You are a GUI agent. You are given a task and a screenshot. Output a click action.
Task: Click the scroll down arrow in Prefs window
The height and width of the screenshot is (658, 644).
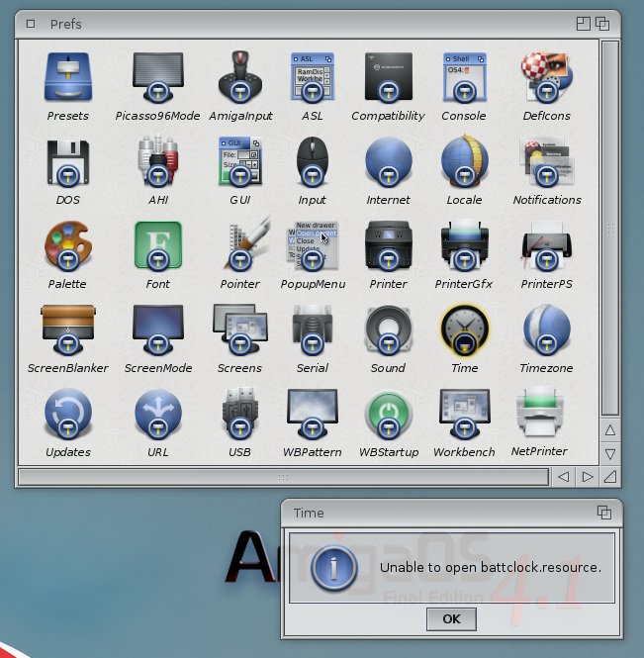(610, 453)
